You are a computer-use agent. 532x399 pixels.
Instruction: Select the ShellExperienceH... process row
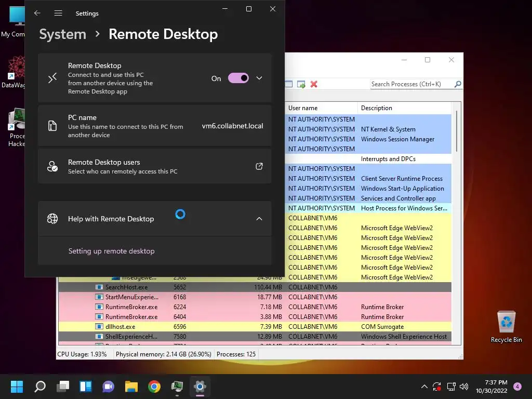pos(255,336)
